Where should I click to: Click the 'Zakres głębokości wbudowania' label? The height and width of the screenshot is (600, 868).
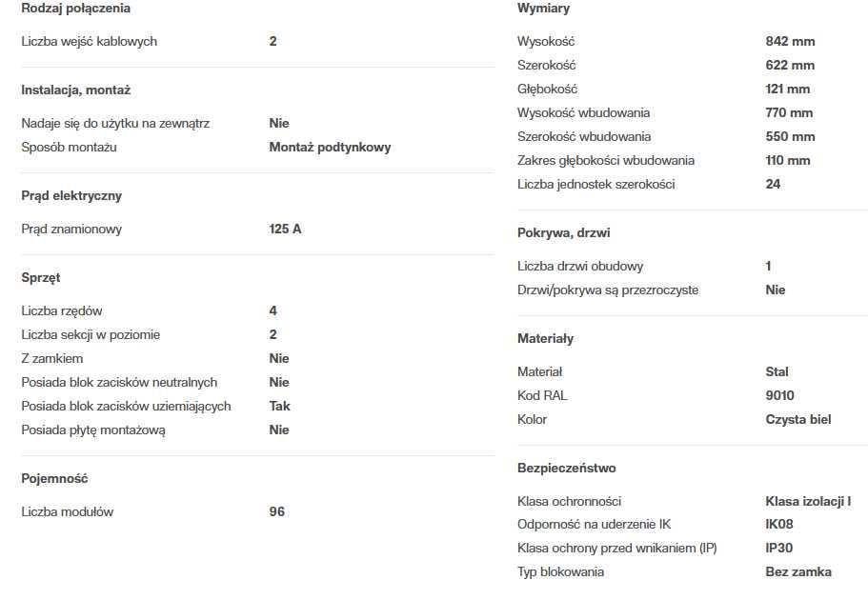(606, 161)
